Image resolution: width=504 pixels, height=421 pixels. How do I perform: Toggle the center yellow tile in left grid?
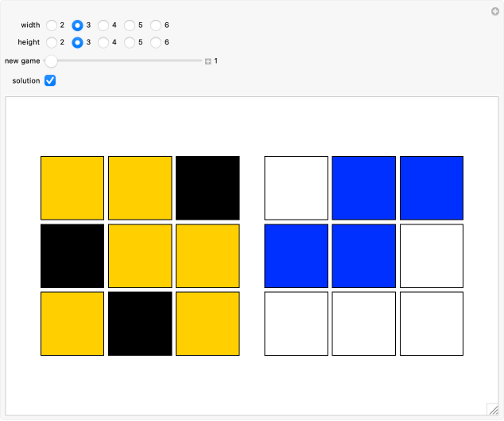(140, 255)
